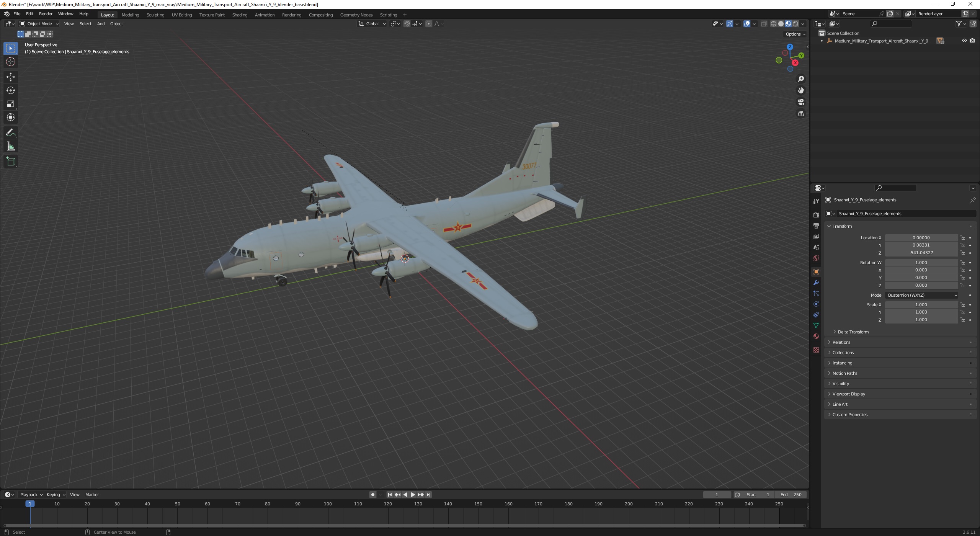This screenshot has width=980, height=536.
Task: Choose the combined Transform tool
Action: [11, 117]
